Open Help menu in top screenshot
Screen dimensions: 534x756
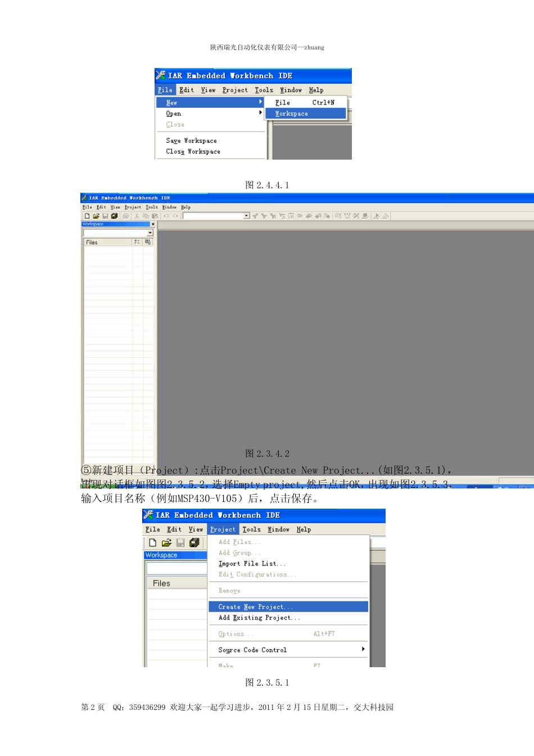pos(316,90)
